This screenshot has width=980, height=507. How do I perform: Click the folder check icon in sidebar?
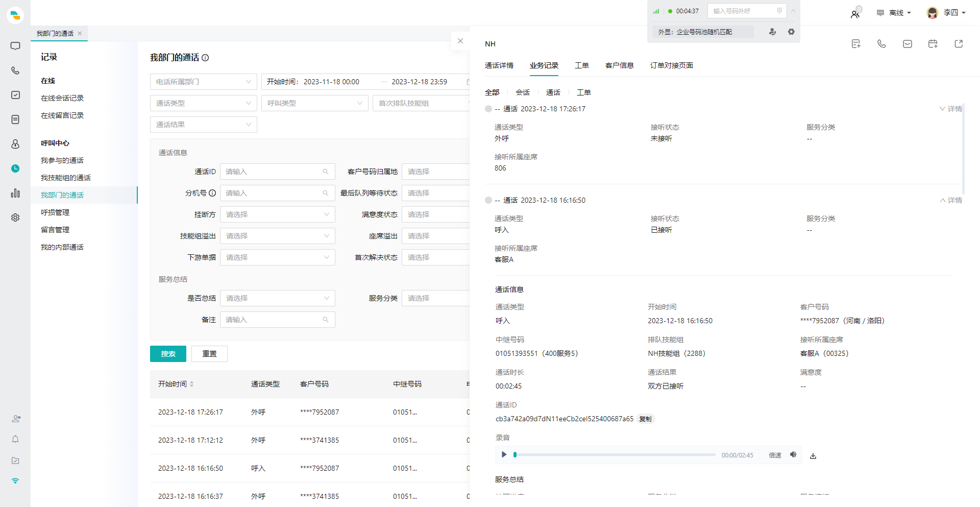coord(15,461)
